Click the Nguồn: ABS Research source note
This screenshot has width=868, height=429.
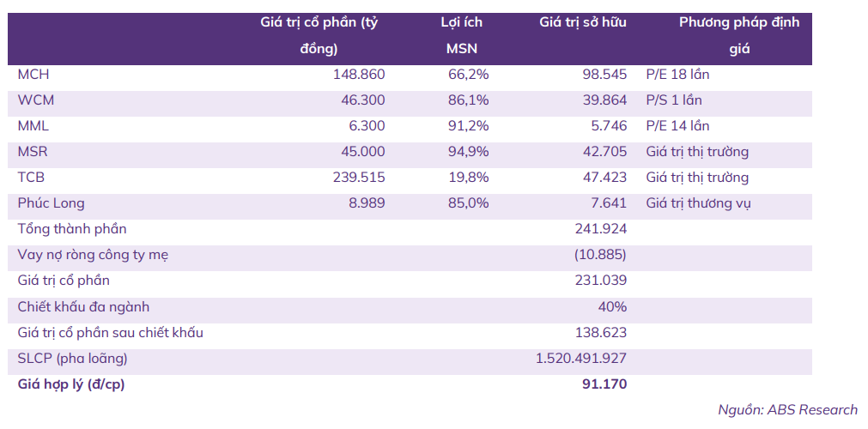[788, 410]
